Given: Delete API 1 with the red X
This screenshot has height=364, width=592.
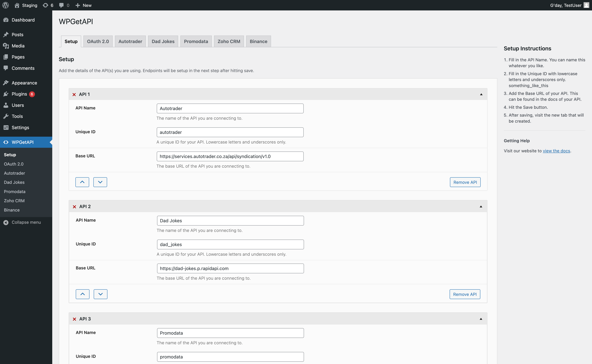Looking at the screenshot, I should [x=74, y=94].
